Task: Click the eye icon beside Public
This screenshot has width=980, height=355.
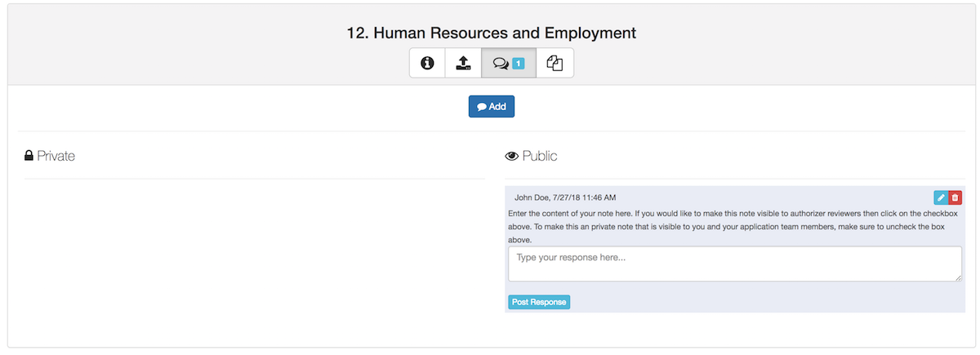Action: pos(512,156)
